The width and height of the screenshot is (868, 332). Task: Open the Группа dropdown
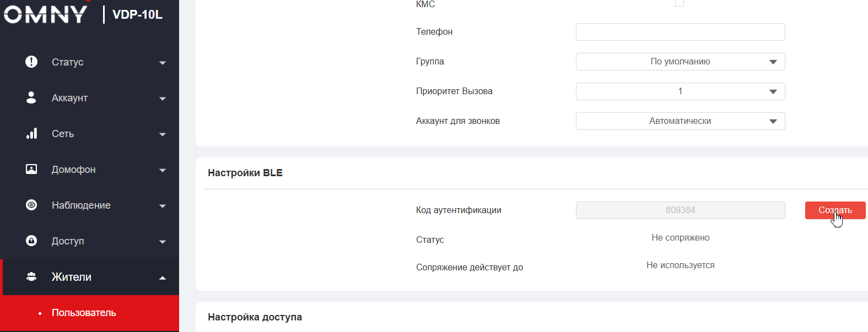coord(680,62)
